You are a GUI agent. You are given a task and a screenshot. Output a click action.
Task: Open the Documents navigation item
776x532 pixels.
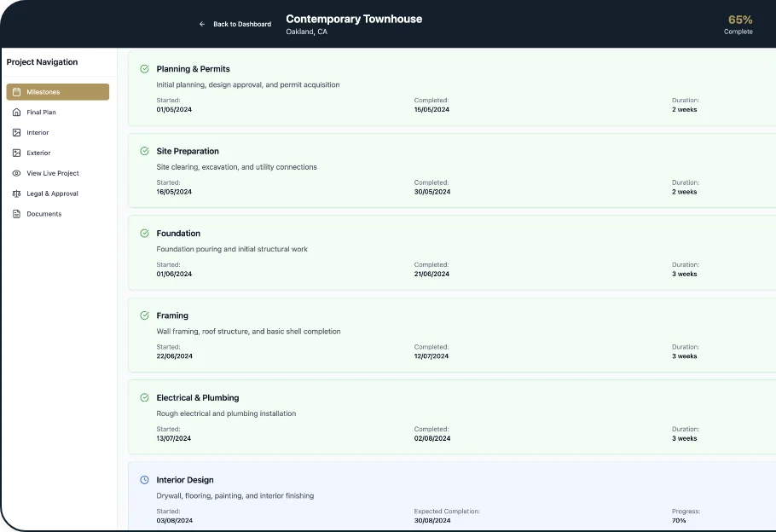pos(43,214)
